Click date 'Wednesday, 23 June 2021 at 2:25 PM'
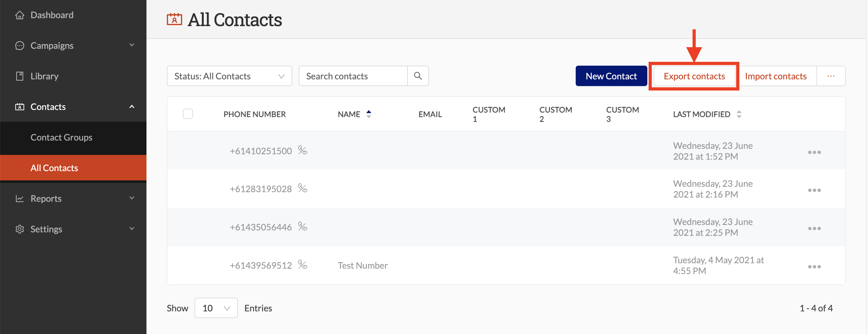This screenshot has height=334, width=868. point(713,227)
